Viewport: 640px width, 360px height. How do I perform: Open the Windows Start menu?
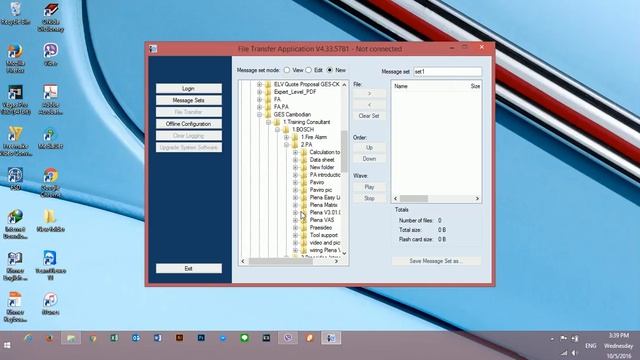coord(7,345)
